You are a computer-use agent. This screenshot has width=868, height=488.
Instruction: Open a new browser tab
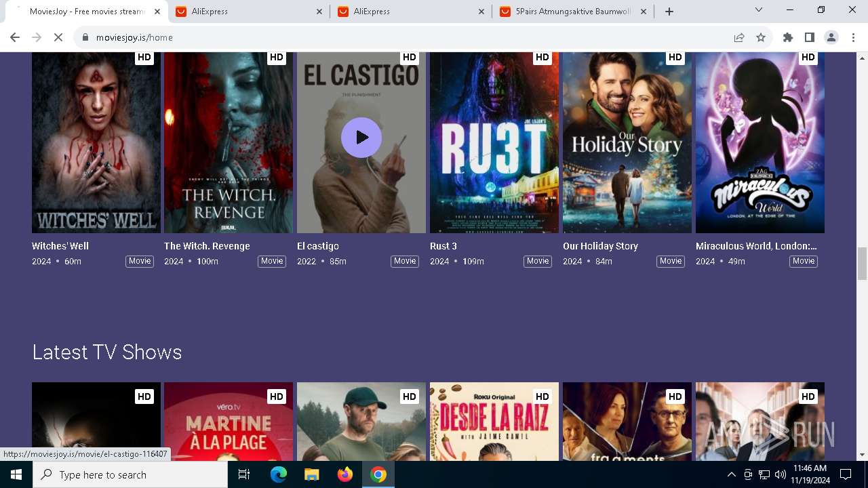(669, 12)
